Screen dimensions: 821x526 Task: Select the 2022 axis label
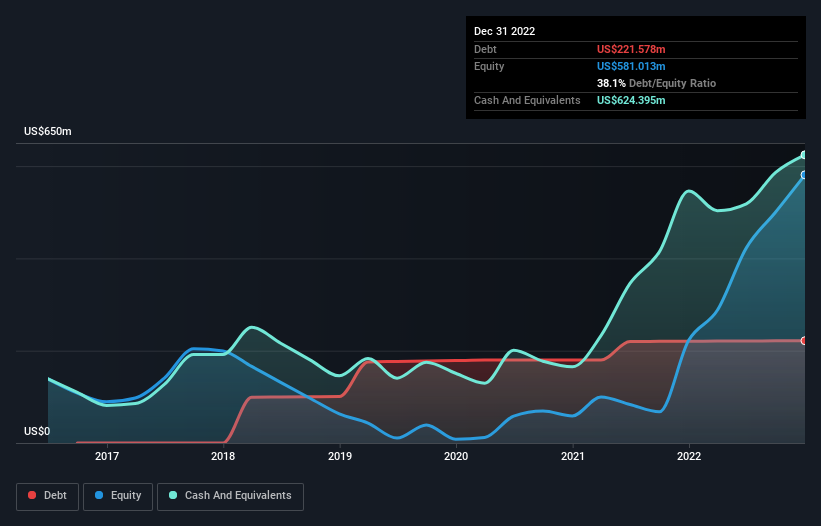click(689, 456)
